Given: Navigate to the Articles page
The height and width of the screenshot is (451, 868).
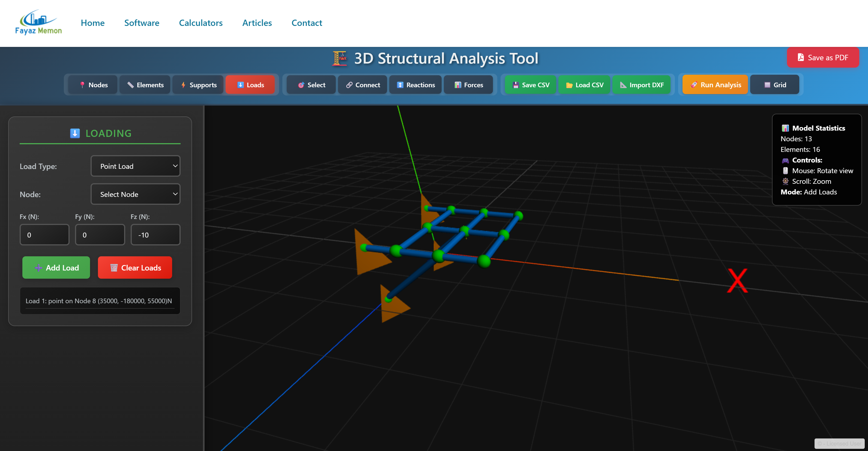Looking at the screenshot, I should point(257,23).
